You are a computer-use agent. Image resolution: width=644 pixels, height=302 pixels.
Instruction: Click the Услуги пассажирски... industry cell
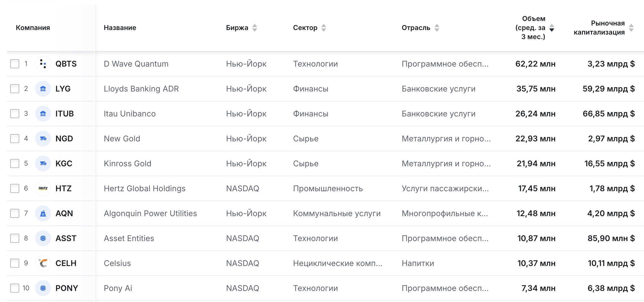coord(445,188)
